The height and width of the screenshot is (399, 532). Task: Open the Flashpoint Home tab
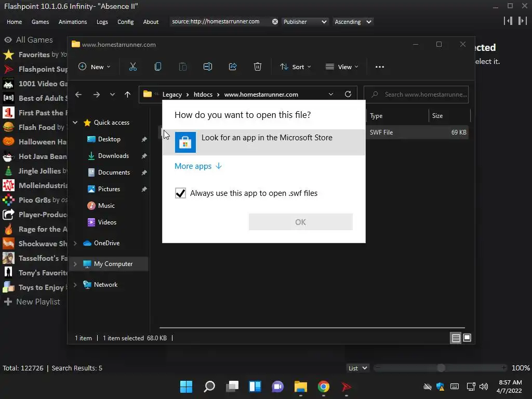pos(14,22)
